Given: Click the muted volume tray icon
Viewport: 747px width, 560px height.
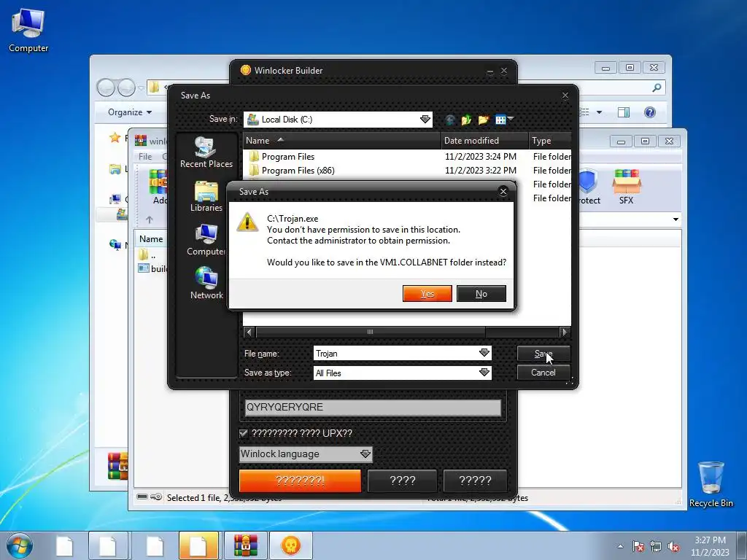Looking at the screenshot, I should point(673,546).
